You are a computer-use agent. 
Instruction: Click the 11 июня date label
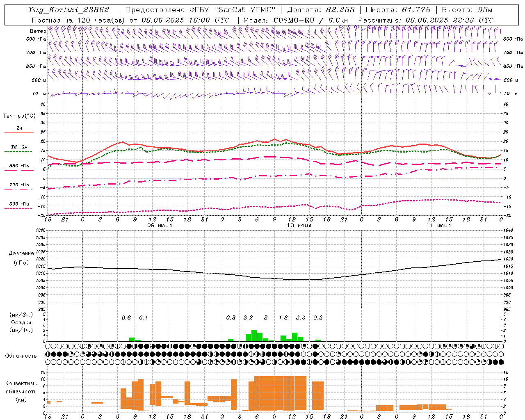pyautogui.click(x=438, y=226)
